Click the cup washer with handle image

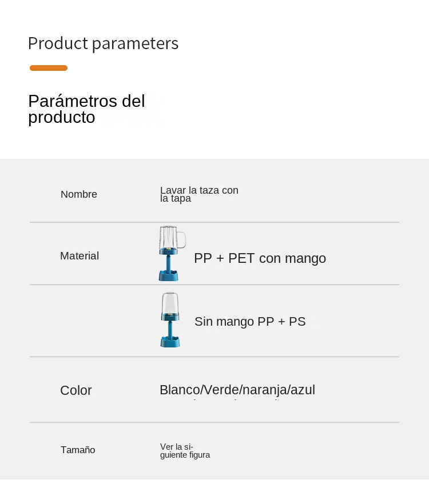(x=171, y=254)
